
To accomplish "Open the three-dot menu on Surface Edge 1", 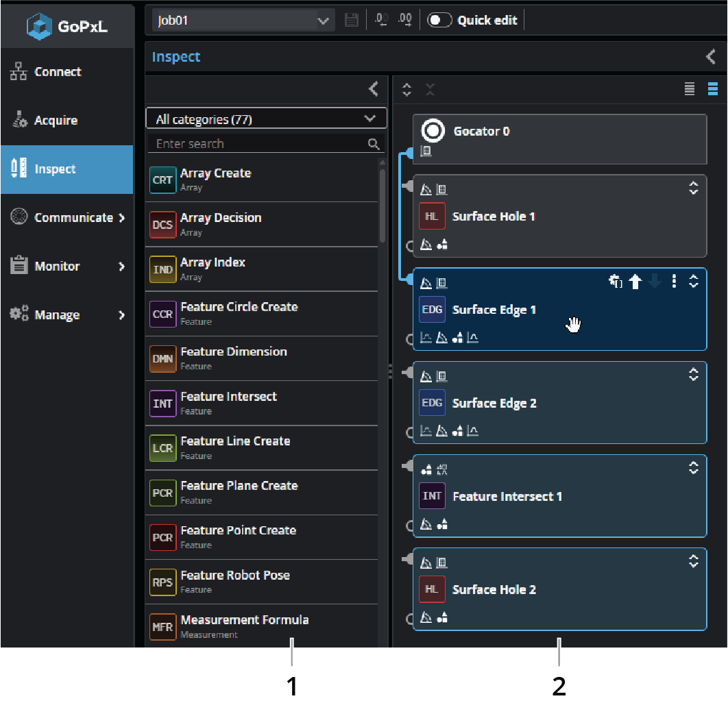I will tap(674, 282).
